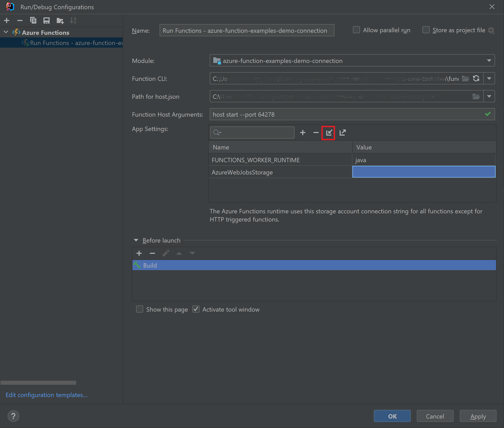The image size is (504, 428).
Task: Uncheck Activate tool window
Action: point(196,309)
